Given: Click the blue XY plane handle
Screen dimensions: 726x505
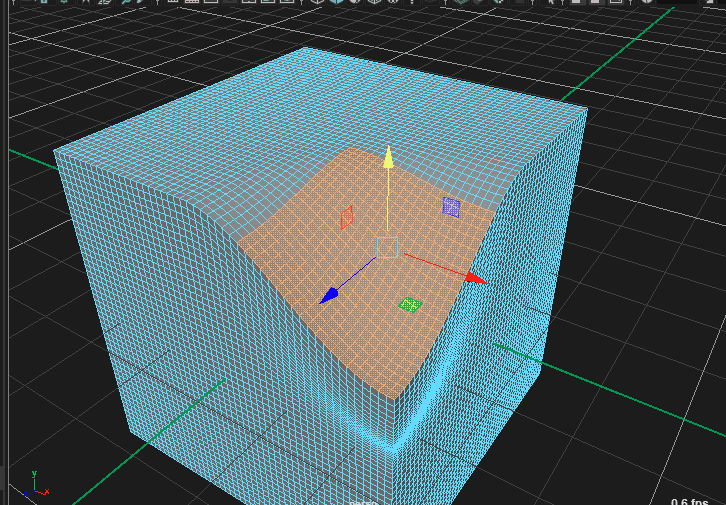Looking at the screenshot, I should pyautogui.click(x=451, y=207).
